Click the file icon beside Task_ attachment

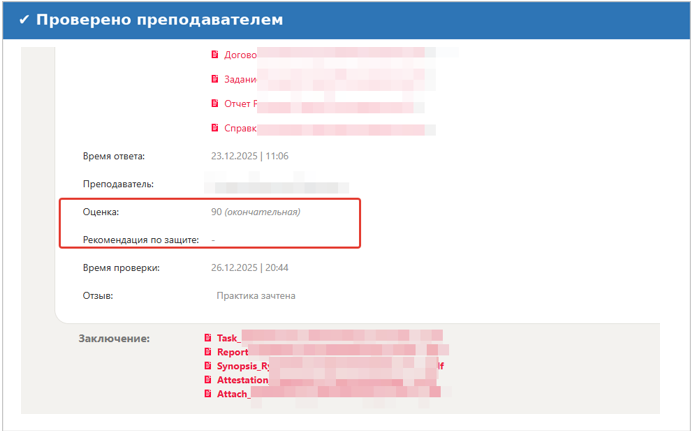point(208,338)
